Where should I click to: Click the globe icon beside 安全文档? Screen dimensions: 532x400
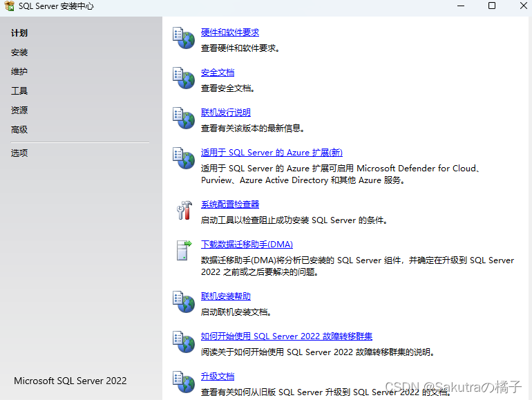click(184, 78)
